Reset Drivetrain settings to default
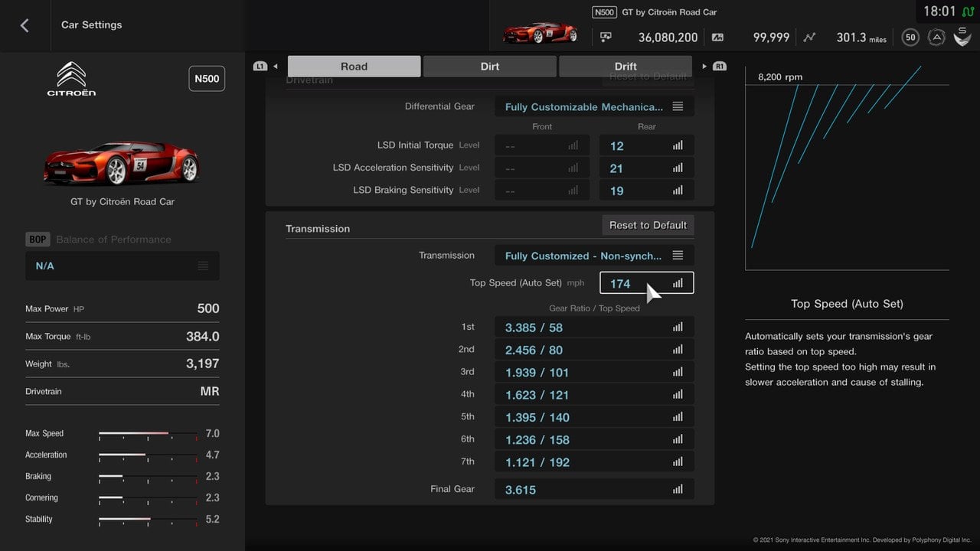 tap(648, 78)
